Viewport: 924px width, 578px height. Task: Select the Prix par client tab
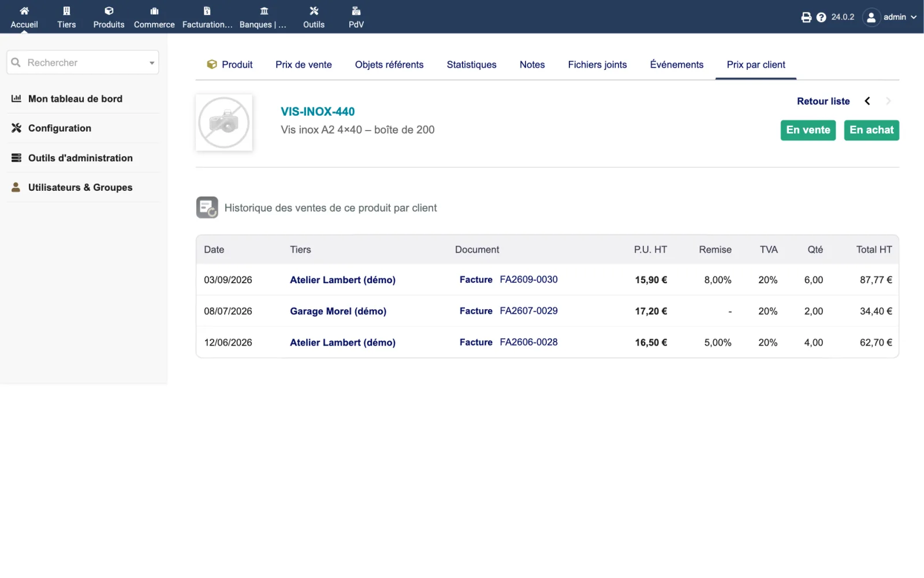[x=756, y=65]
